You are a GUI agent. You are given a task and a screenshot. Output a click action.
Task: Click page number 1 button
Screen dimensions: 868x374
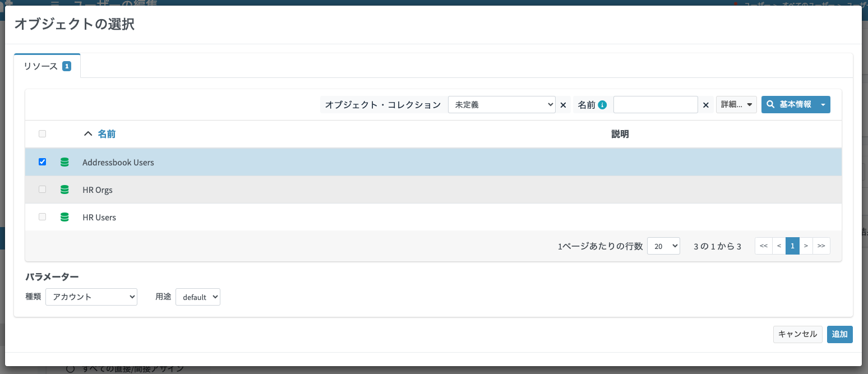coord(792,246)
